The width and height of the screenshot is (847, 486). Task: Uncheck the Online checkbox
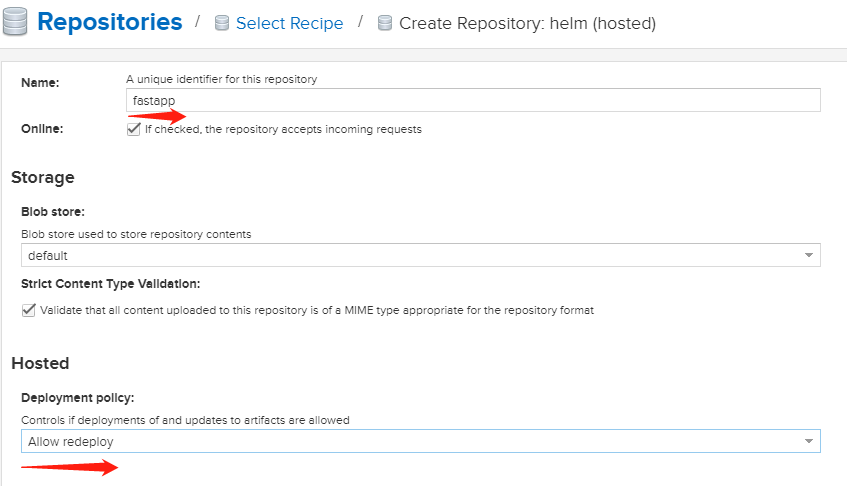tap(133, 130)
